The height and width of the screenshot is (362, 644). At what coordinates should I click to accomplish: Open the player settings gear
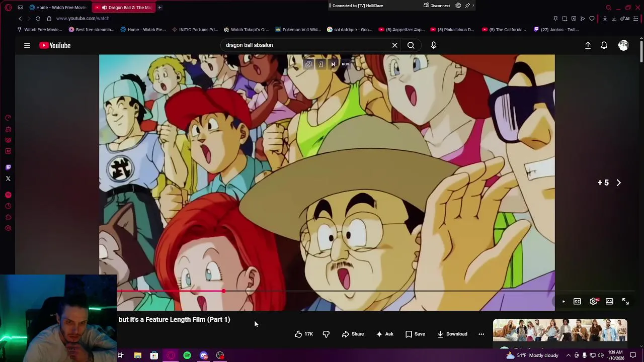point(594,301)
